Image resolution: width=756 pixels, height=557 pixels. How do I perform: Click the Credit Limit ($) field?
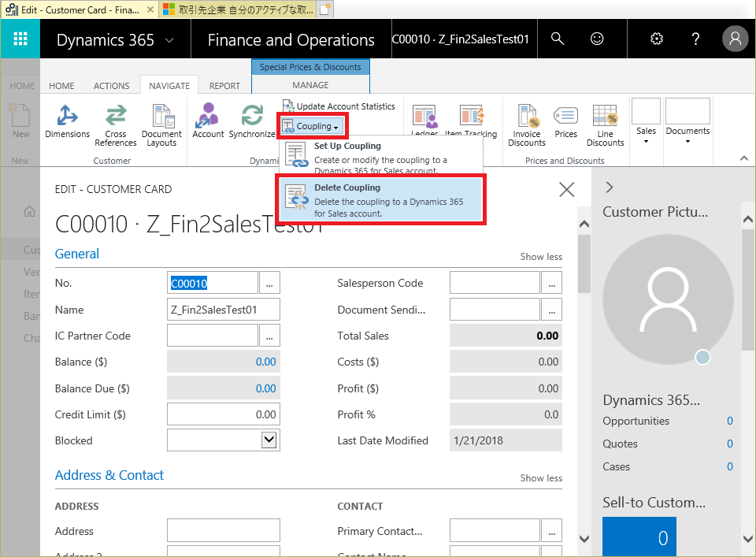pos(223,414)
